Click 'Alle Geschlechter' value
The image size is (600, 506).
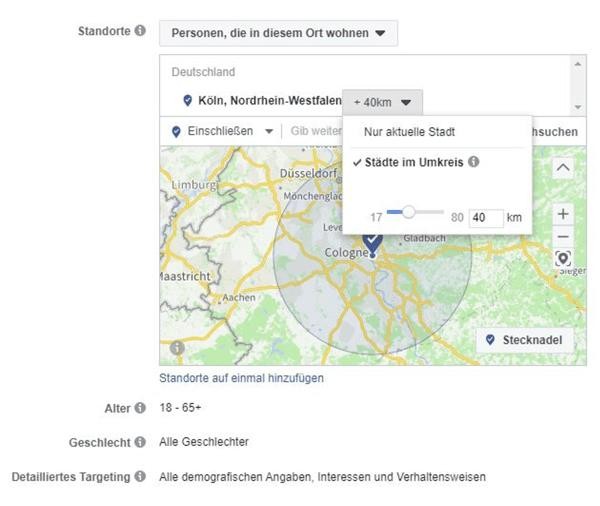click(x=204, y=442)
